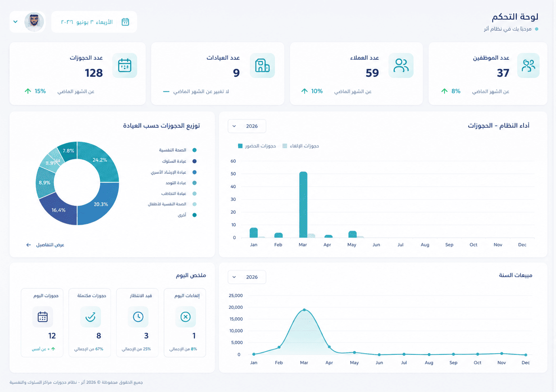Click the January attendance bar in bookings chart
The height and width of the screenshot is (392, 556).
click(254, 233)
